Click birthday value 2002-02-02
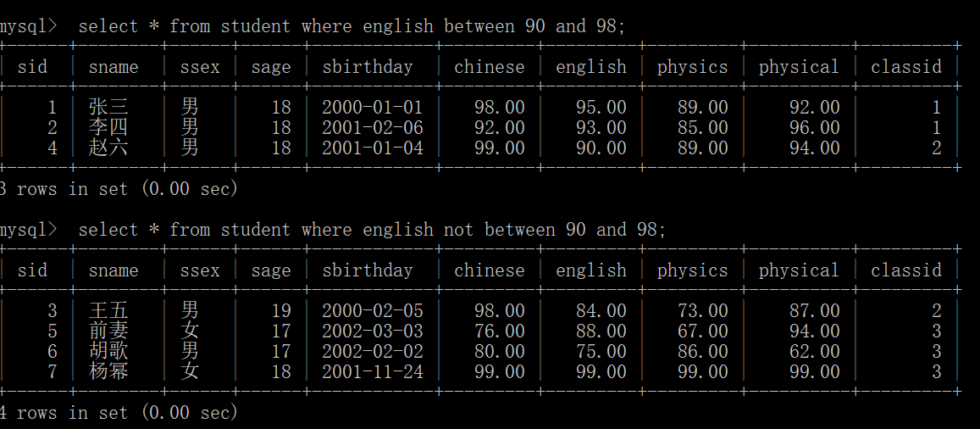 coord(373,351)
